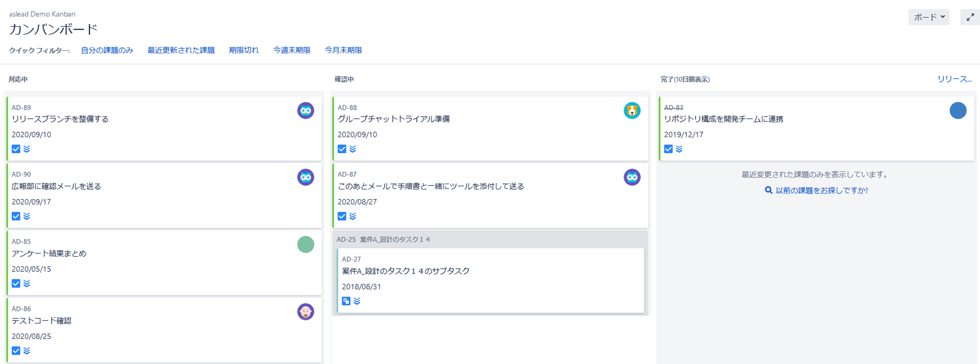Image resolution: width=980 pixels, height=364 pixels.
Task: Apply the 期限切れ quick filter
Action: [x=243, y=50]
